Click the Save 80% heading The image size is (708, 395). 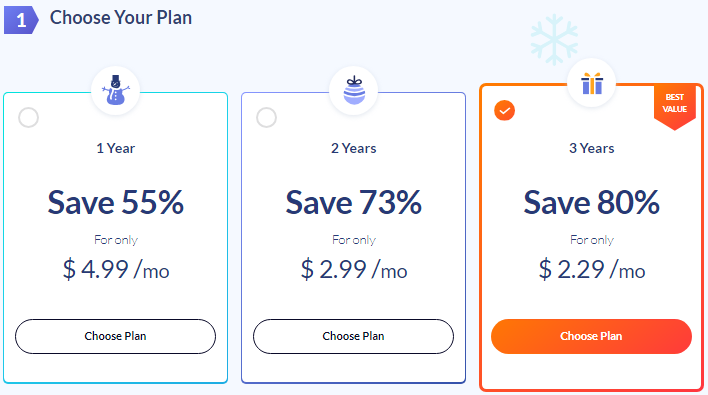tap(592, 202)
